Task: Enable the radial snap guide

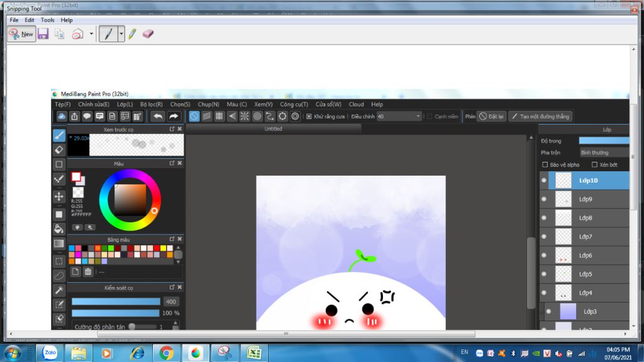Action: pos(245,116)
